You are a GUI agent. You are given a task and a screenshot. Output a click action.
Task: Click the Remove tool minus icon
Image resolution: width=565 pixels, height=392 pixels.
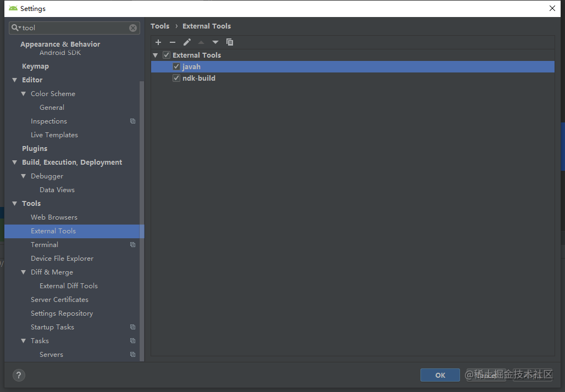173,42
